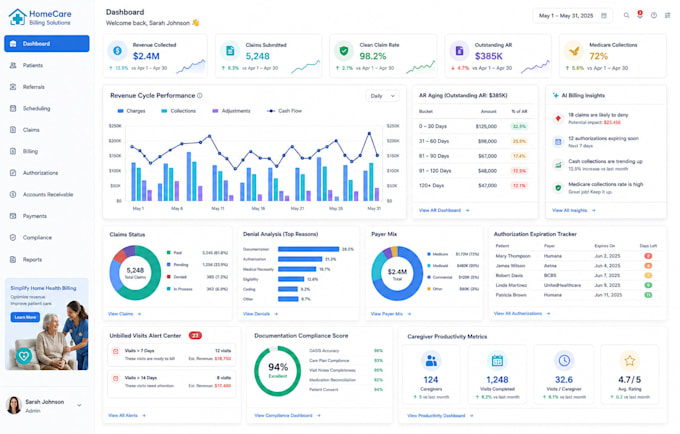
Task: Open the View Denials link
Action: (260, 313)
